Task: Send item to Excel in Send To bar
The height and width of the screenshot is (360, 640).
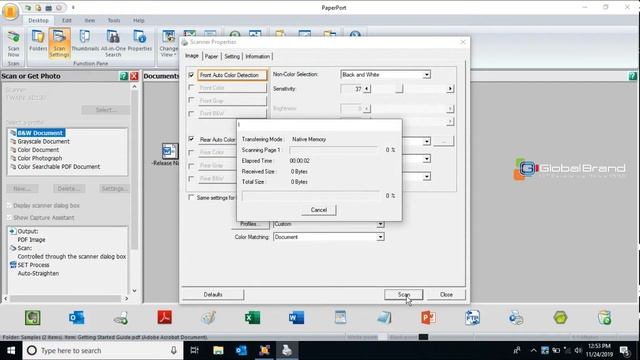Action: pyautogui.click(x=252, y=318)
